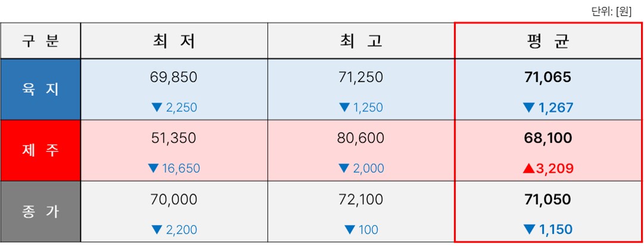This screenshot has width=644, height=246.
Task: Click the 단위: [원] unit label
Action: [611, 12]
